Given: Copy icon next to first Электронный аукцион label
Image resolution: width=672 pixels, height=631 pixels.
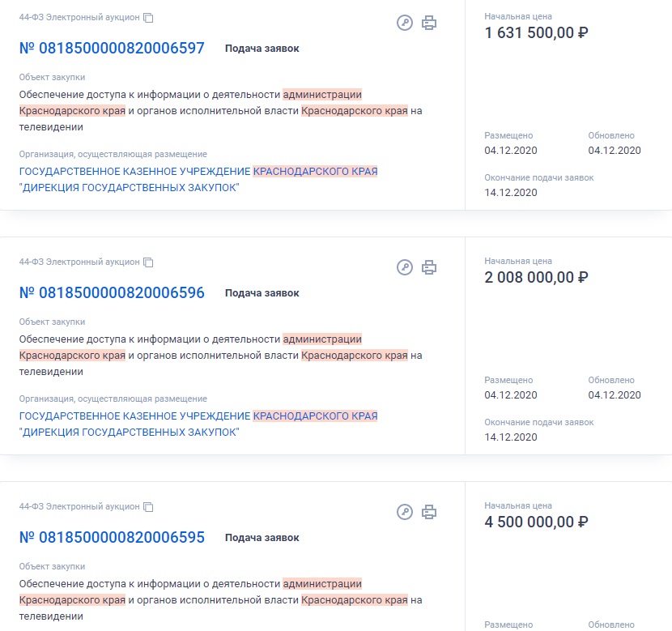Looking at the screenshot, I should coord(148,18).
